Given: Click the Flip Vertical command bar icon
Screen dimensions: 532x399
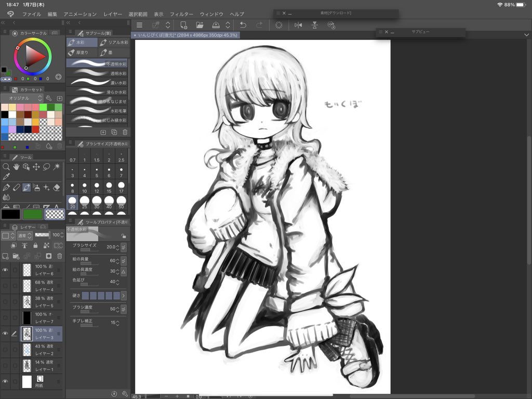Looking at the screenshot, I should (x=314, y=25).
